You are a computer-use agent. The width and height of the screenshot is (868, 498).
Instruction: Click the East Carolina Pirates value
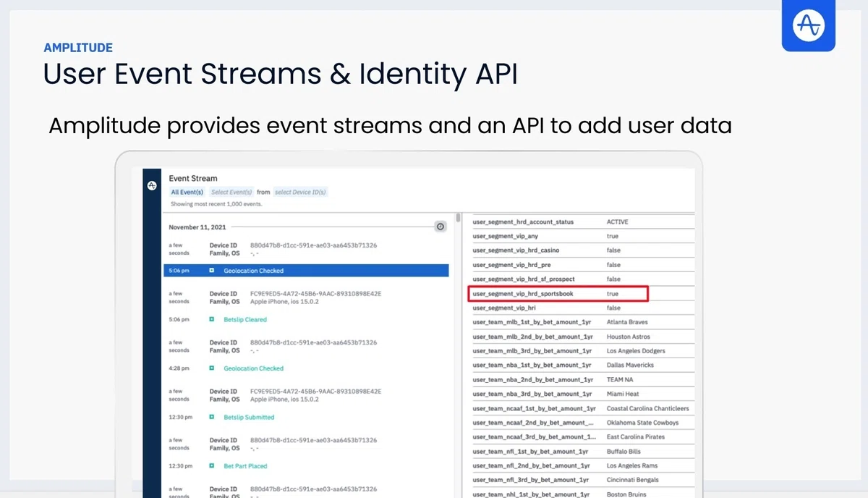pos(635,436)
